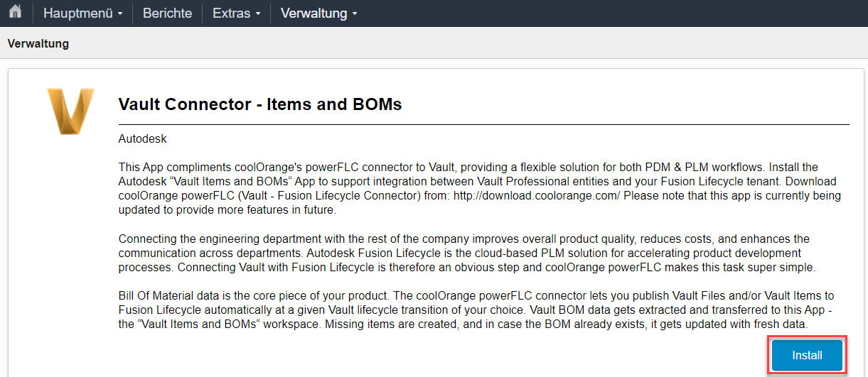Expand the arrow next to Extras
Viewport: 868px width, 377px height.
click(257, 14)
